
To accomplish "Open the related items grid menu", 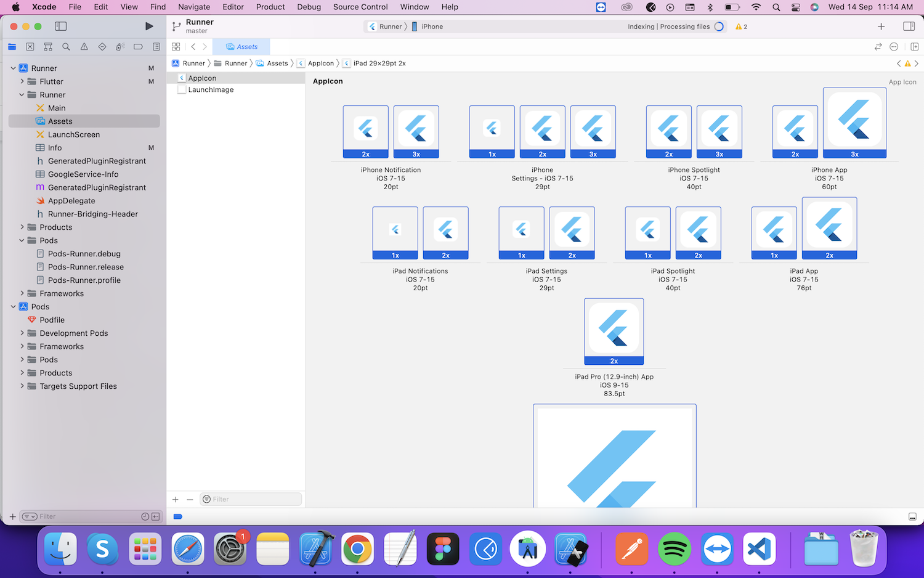I will click(x=176, y=47).
